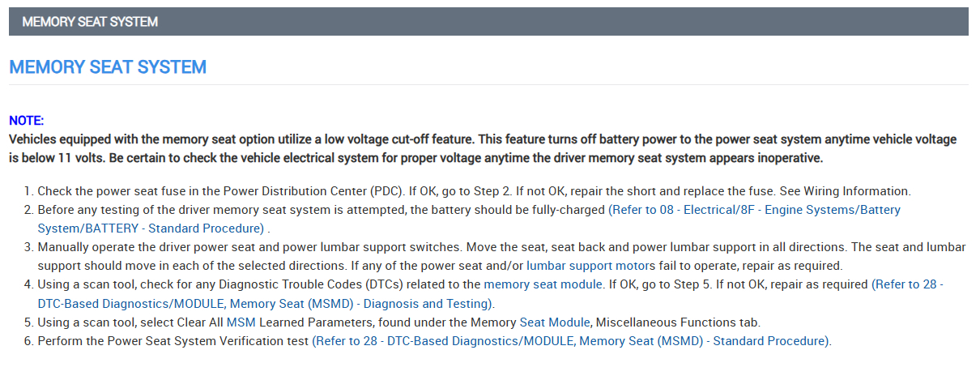Click the gray MEMORY SEAT SYSTEM header bar
980x380 pixels.
pos(488,22)
